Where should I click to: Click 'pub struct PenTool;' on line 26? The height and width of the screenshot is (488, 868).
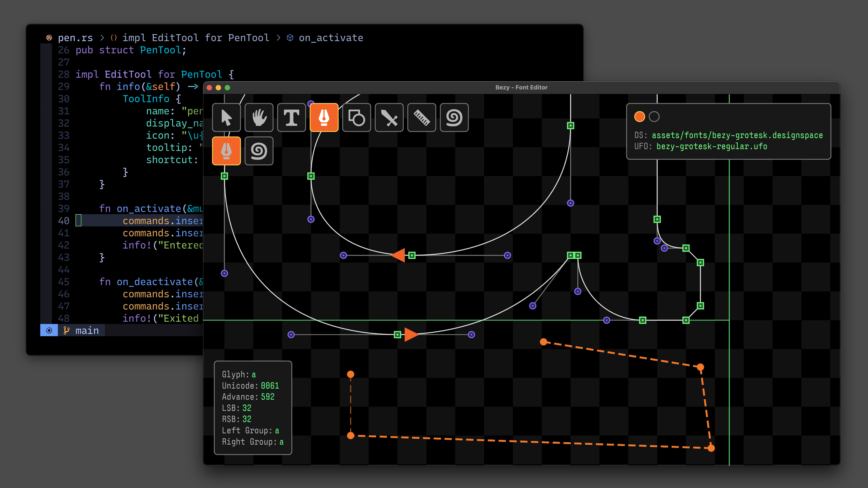[131, 50]
